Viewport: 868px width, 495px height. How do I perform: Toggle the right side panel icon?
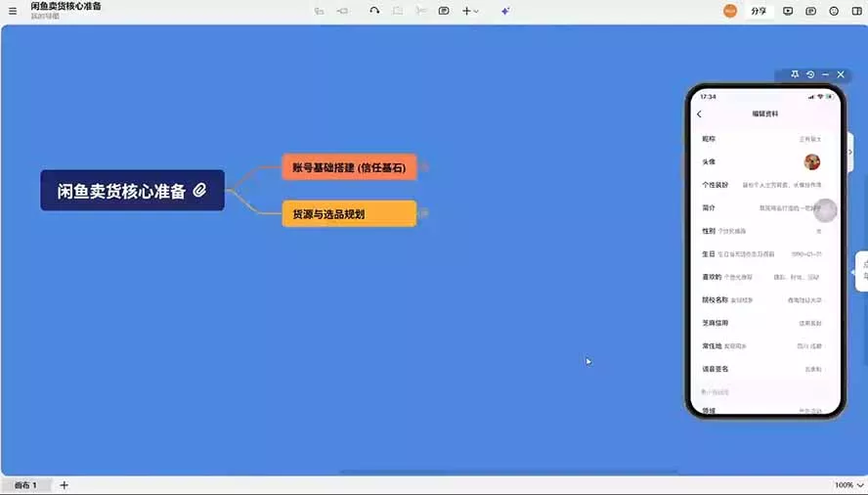pyautogui.click(x=857, y=11)
